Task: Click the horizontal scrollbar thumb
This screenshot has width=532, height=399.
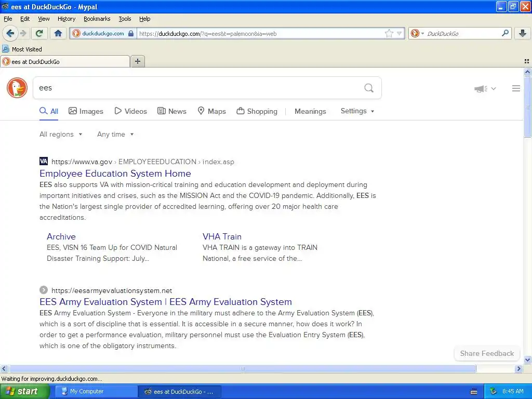Action: (x=242, y=369)
